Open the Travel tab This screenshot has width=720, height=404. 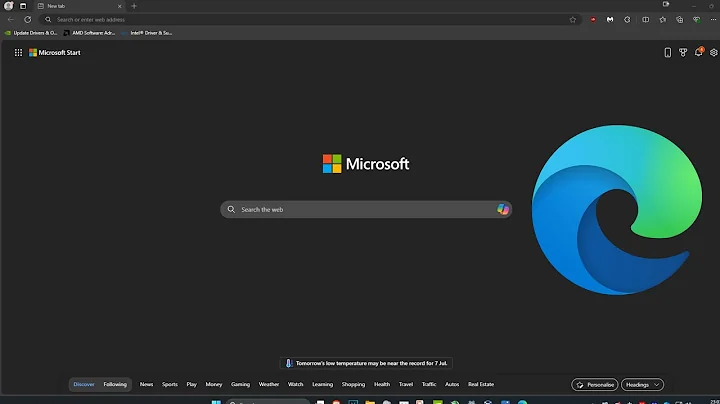pos(405,384)
